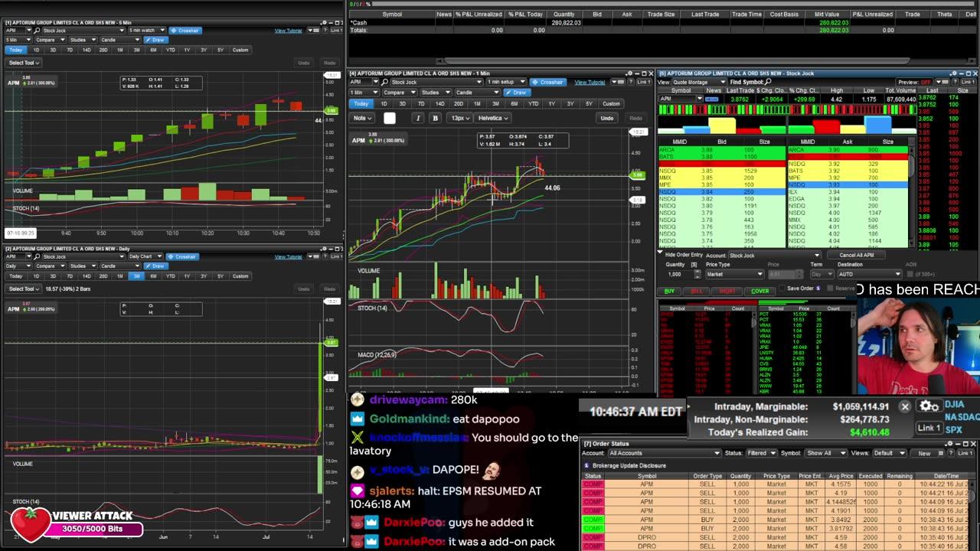Screen dimensions: 980x551
Task: Open View Quote Montage dropdown
Action: tap(698, 82)
